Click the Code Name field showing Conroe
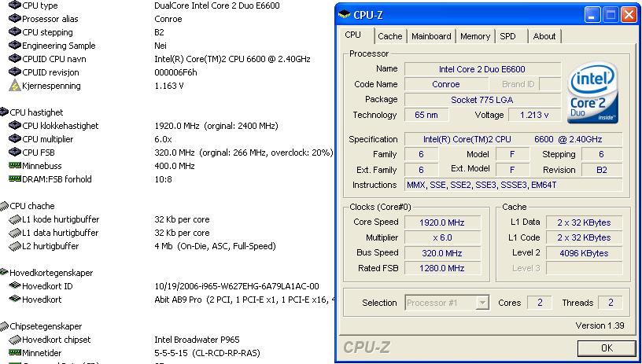Image resolution: width=642 pixels, height=364 pixels. [446, 84]
